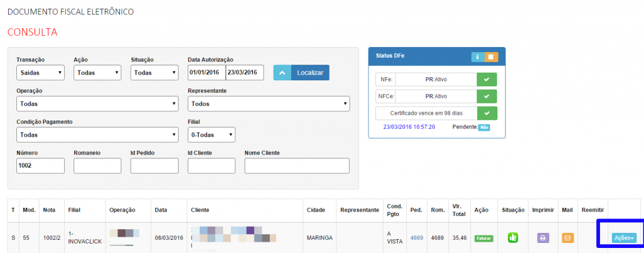Open the Representante dropdown
Screen dimensions: 644x253
click(x=269, y=104)
